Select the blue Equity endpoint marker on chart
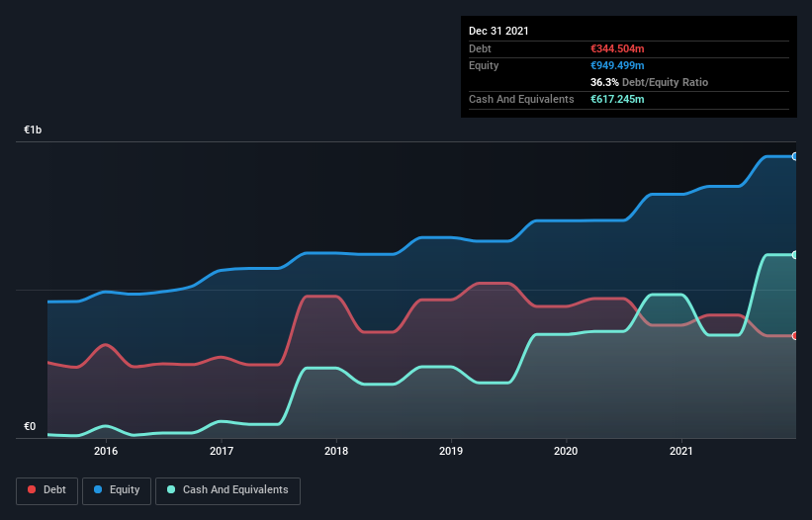Screen dimensions: 812x520 [x=795, y=156]
